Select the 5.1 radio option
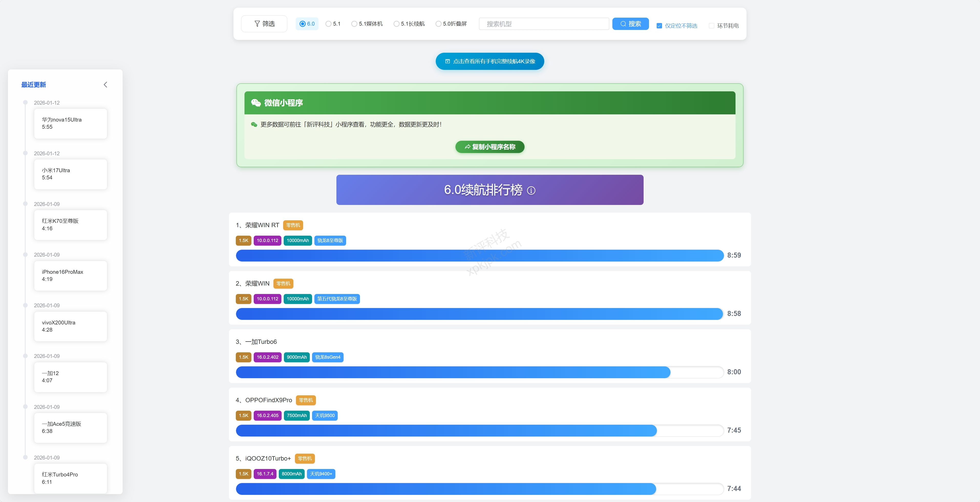980x502 pixels. coord(328,24)
